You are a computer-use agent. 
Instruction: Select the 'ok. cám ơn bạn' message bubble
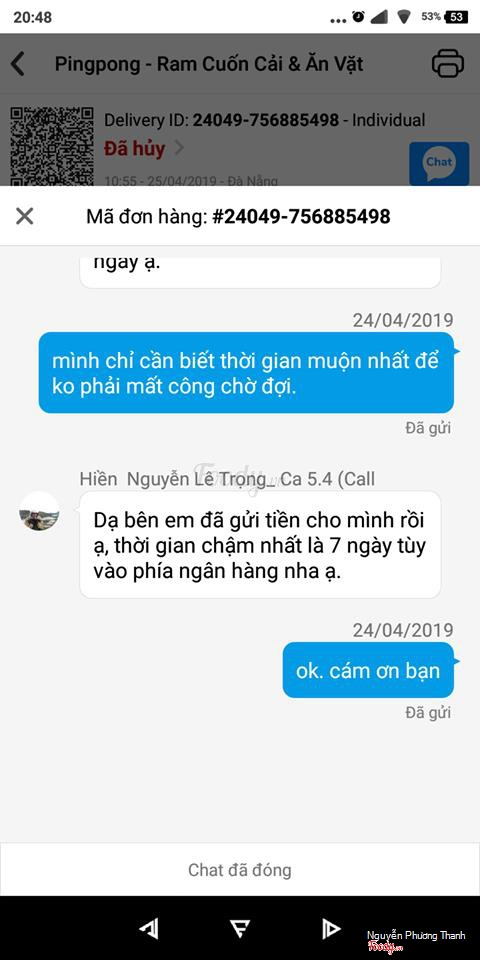(x=368, y=670)
